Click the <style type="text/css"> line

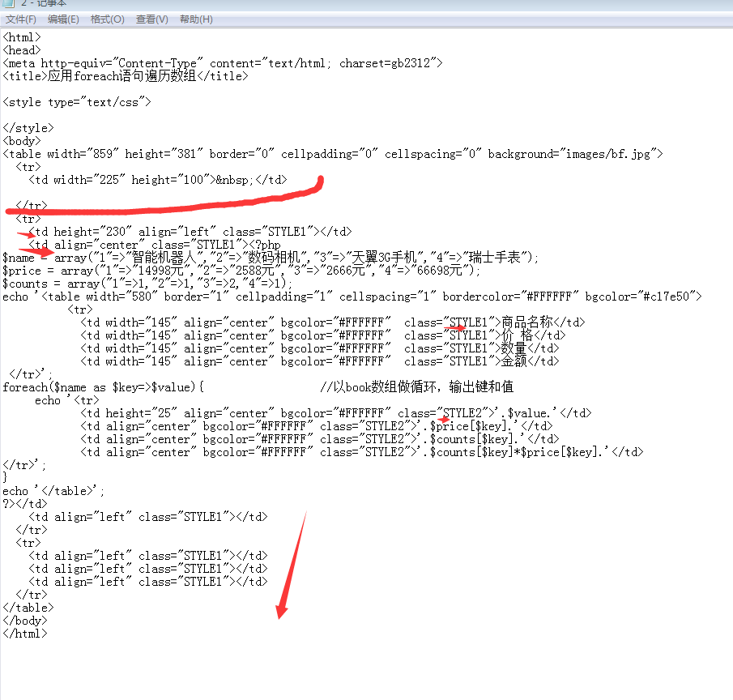pyautogui.click(x=77, y=102)
